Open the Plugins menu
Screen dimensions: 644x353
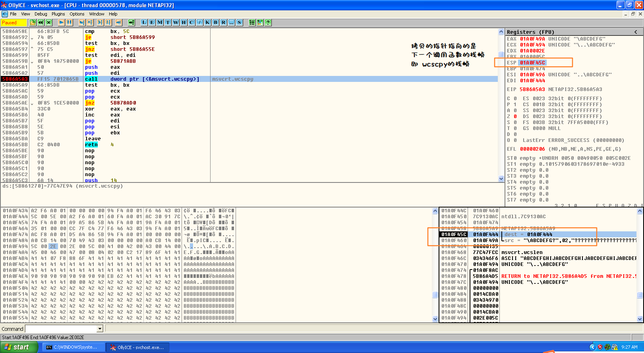pos(58,14)
